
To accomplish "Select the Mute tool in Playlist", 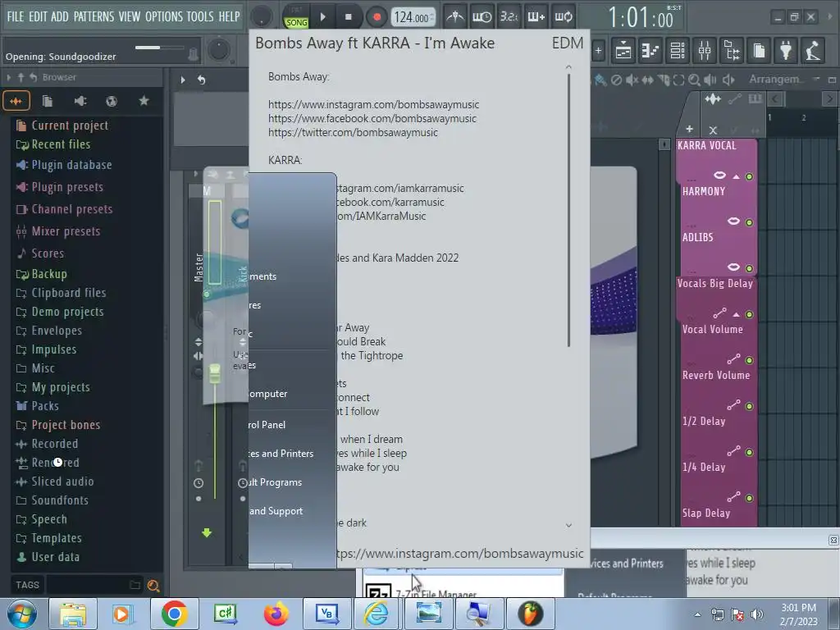I will [632, 80].
